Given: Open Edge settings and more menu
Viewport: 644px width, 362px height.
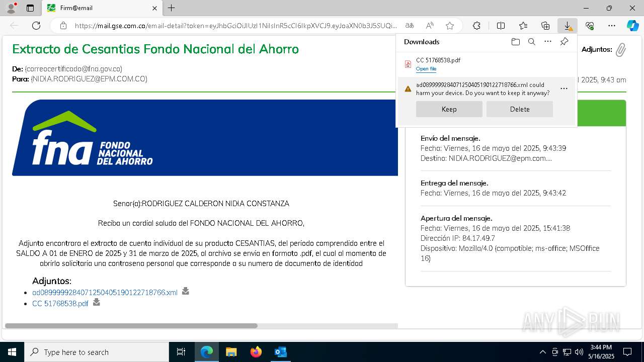Looking at the screenshot, I should tap(612, 26).
